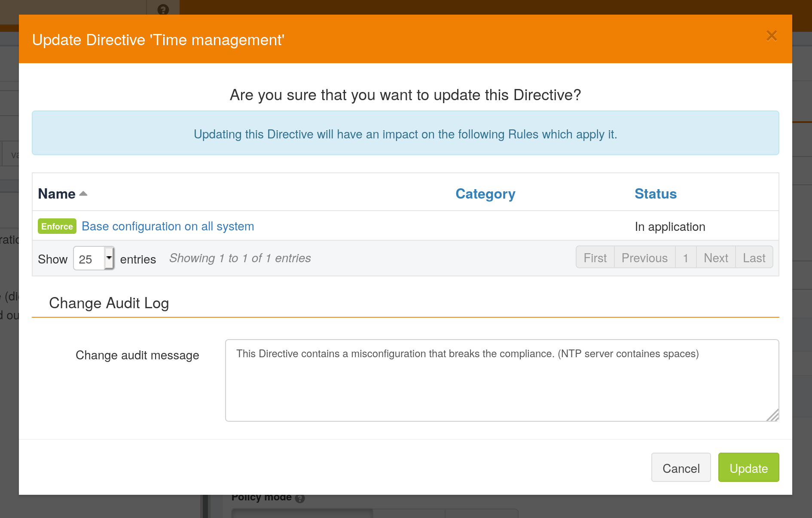Jump to Last page of entries
This screenshot has width=812, height=518.
754,258
